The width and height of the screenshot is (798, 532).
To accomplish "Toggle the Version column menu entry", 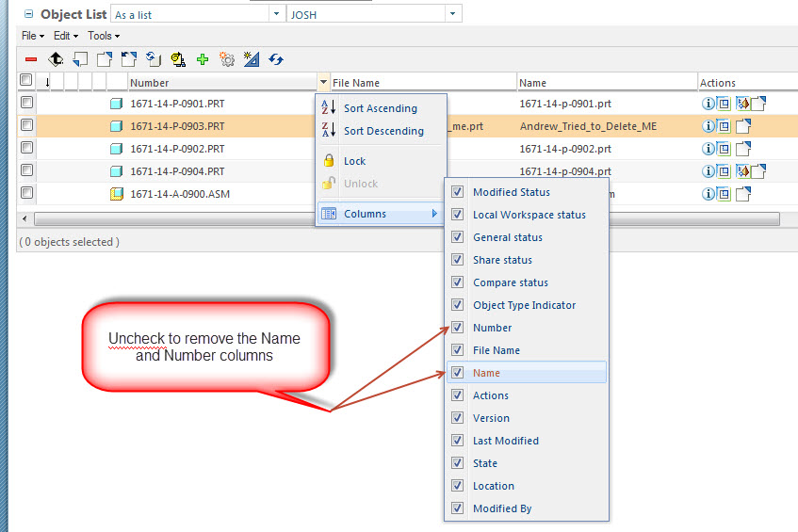I will pyautogui.click(x=527, y=418).
